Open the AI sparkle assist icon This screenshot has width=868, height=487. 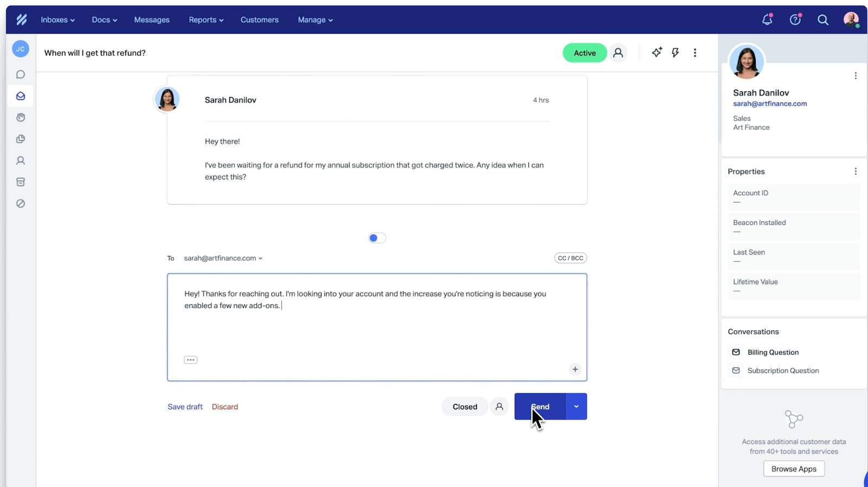[x=657, y=52]
